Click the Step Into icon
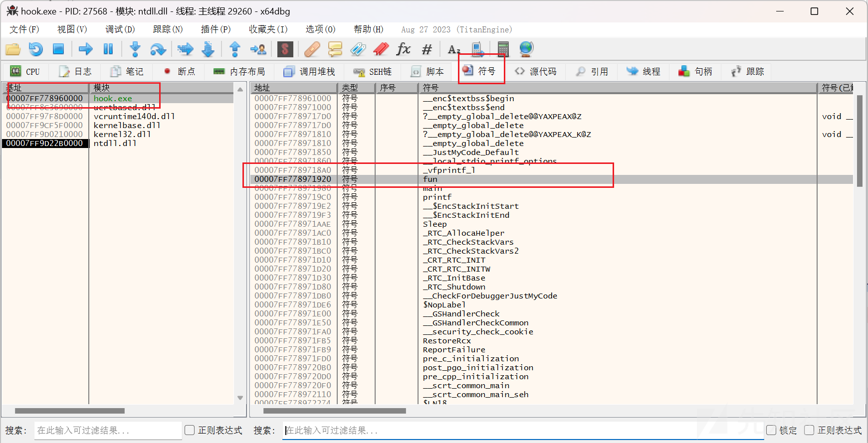The width and height of the screenshot is (868, 443). [x=135, y=49]
